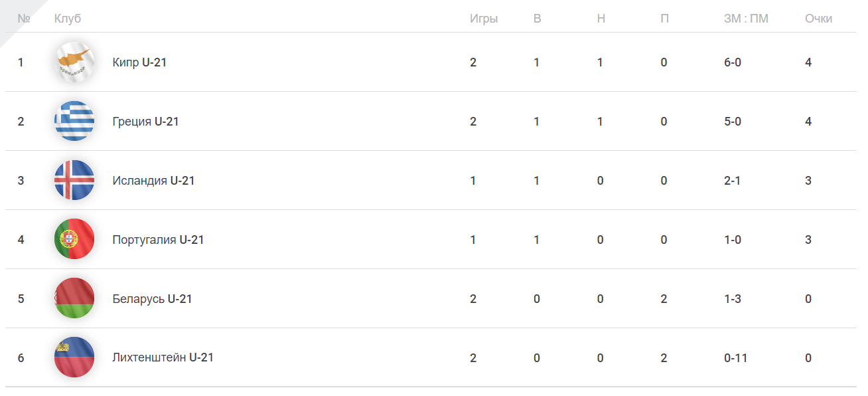
Task: Open the Греция U-21 team link
Action: [x=146, y=122]
